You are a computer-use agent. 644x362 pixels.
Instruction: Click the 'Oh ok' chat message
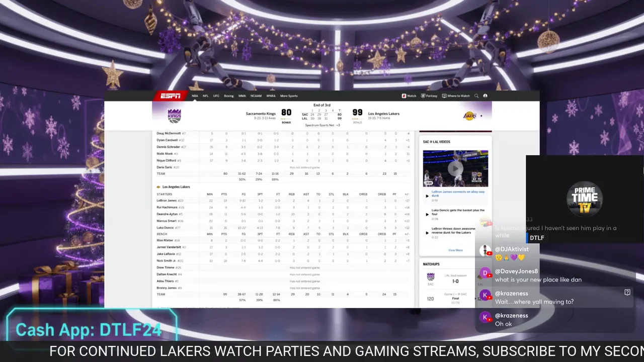tap(503, 324)
